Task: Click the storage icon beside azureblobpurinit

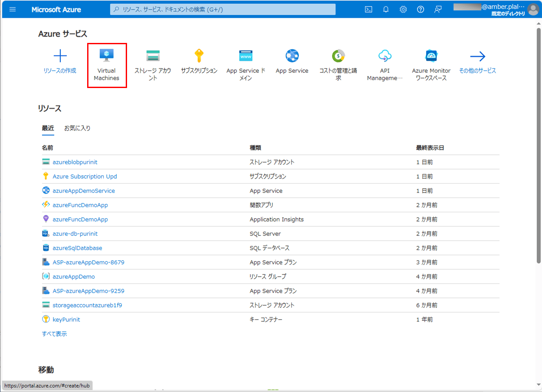Action: tap(46, 162)
